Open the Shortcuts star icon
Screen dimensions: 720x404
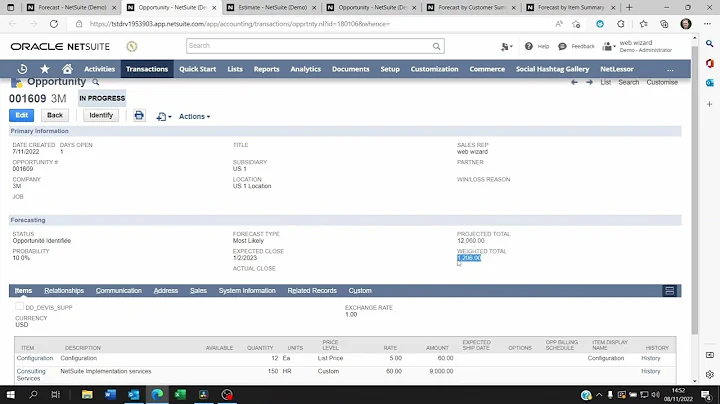[x=45, y=69]
